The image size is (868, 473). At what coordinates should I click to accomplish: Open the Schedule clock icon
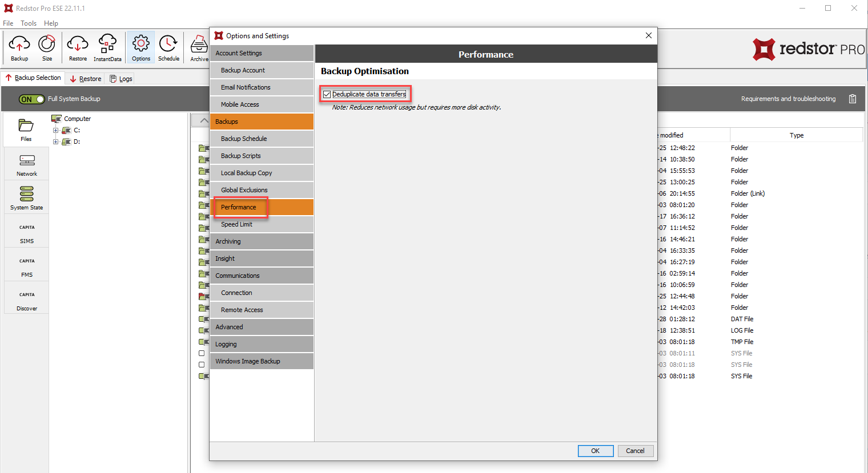(x=168, y=47)
